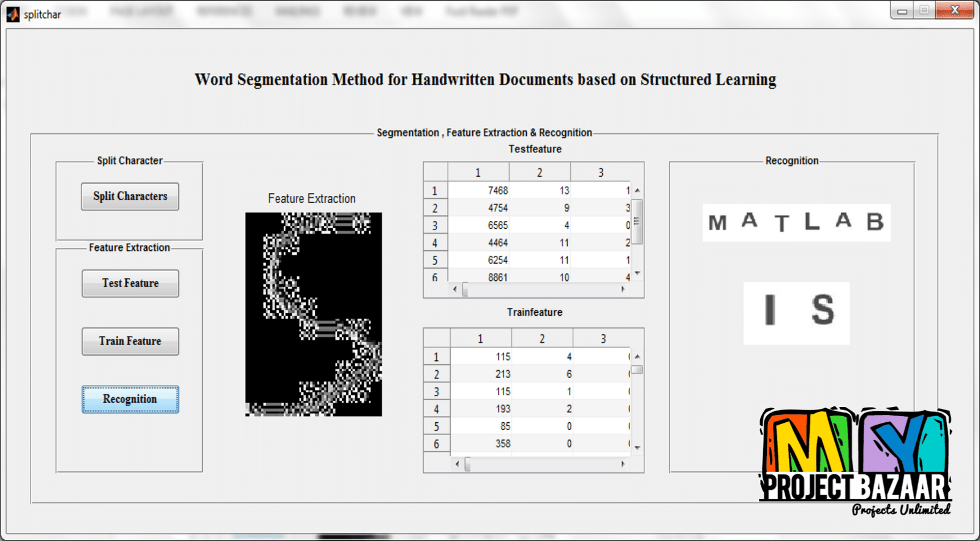This screenshot has height=541, width=980.
Task: Click Testfeature horizontal scroll left arrow
Action: (454, 289)
